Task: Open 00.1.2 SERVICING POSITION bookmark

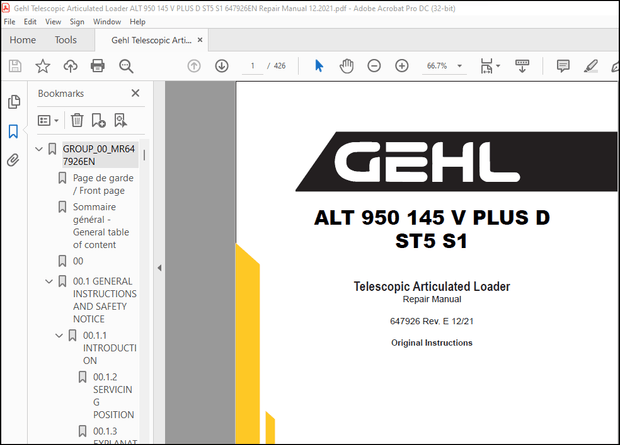Action: 113,396
